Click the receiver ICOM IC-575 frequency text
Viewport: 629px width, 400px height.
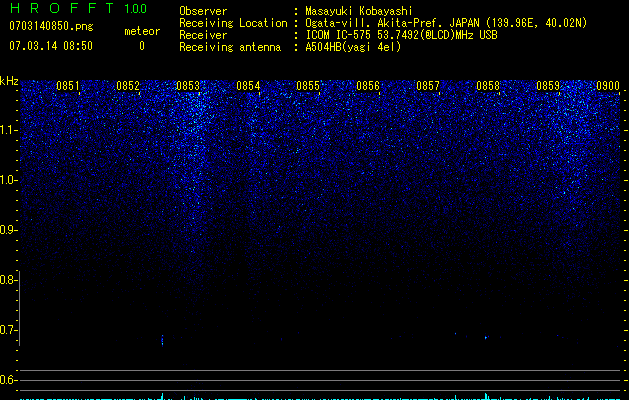pyautogui.click(x=401, y=35)
